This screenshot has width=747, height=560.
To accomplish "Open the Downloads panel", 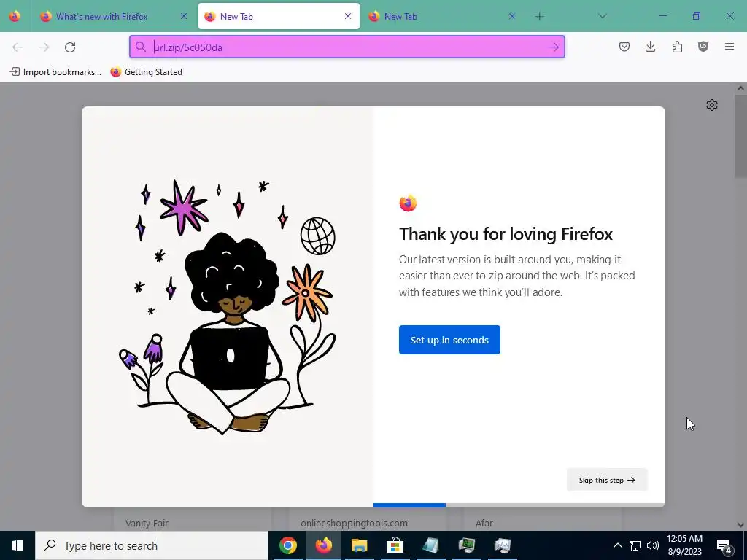I will (x=650, y=47).
